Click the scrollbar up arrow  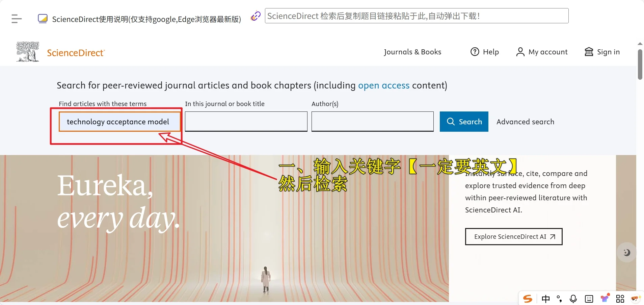tap(640, 44)
